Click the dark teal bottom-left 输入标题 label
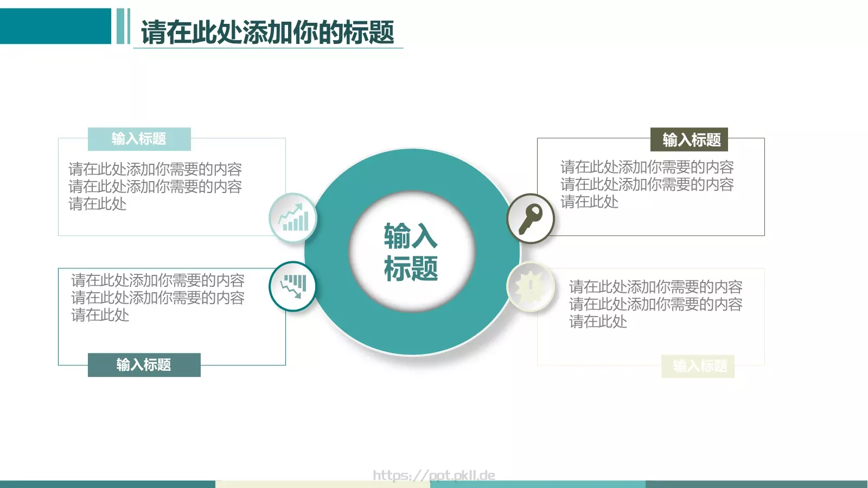The height and width of the screenshot is (488, 868). 144,365
